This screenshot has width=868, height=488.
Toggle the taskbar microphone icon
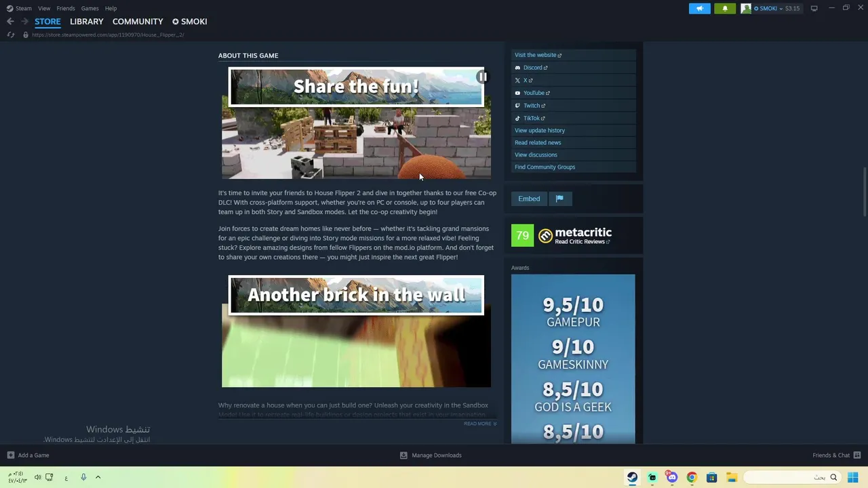(x=83, y=477)
